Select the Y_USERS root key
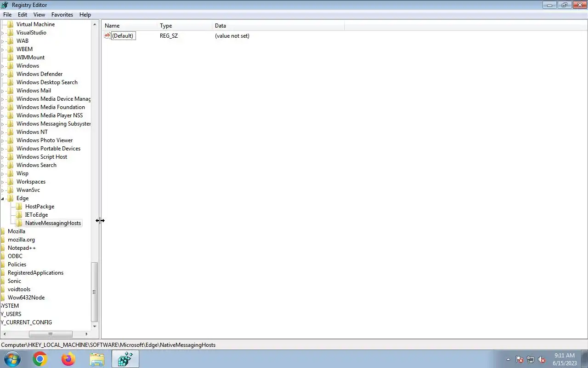Image resolution: width=588 pixels, height=368 pixels. point(11,314)
